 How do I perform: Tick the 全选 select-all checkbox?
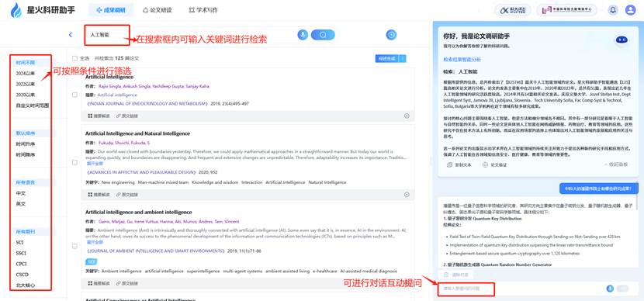coord(74,59)
